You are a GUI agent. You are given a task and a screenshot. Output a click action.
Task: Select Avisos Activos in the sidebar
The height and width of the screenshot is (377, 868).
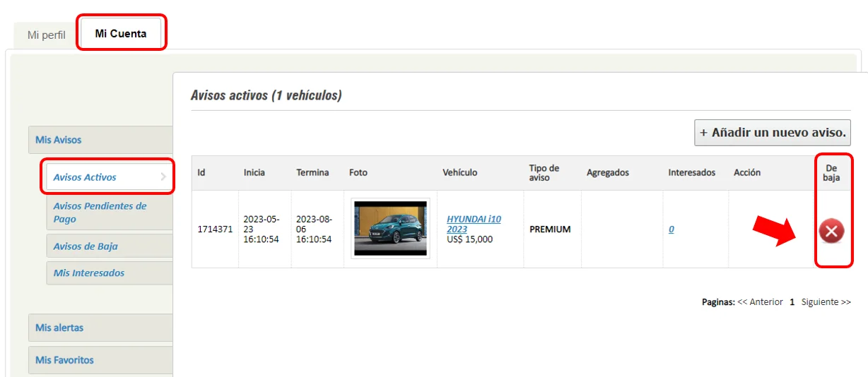pos(85,177)
